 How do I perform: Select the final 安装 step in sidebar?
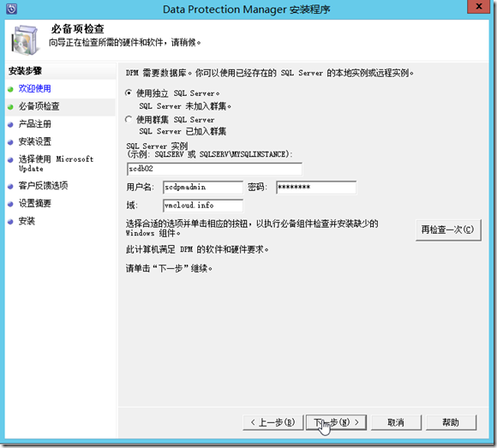pos(27,221)
